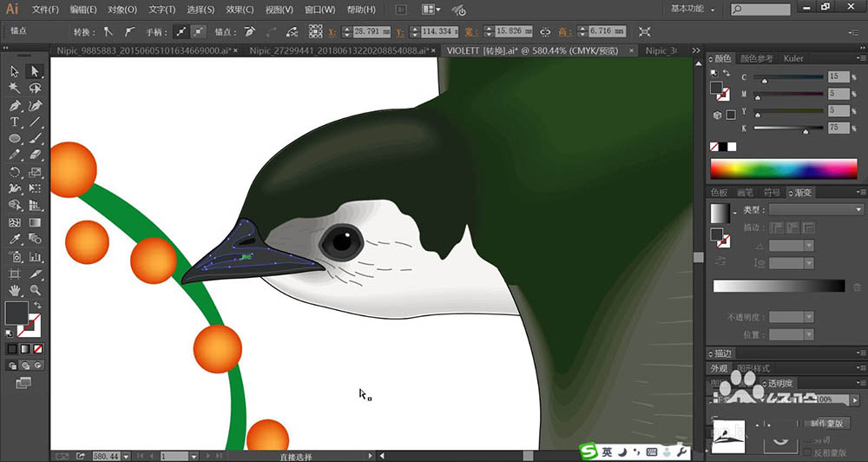Select the Selection (black arrow) tool
Screen dimensions: 868x462
(15, 71)
